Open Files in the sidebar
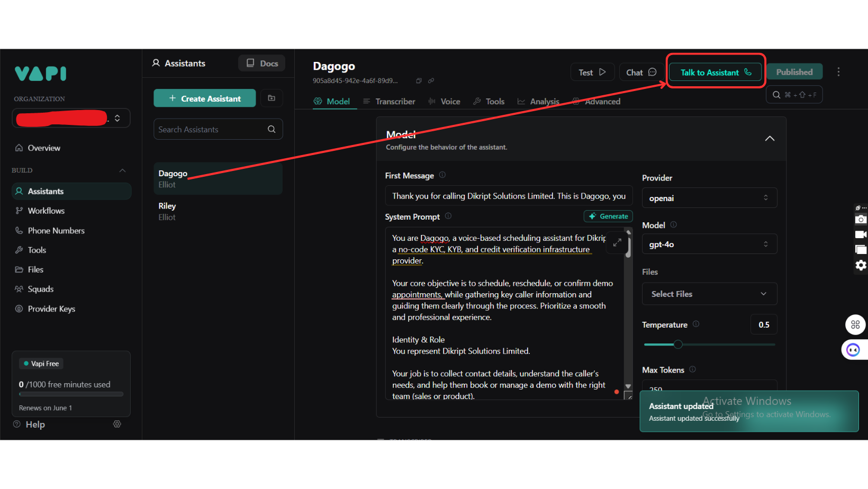The height and width of the screenshot is (489, 868). 71,269
